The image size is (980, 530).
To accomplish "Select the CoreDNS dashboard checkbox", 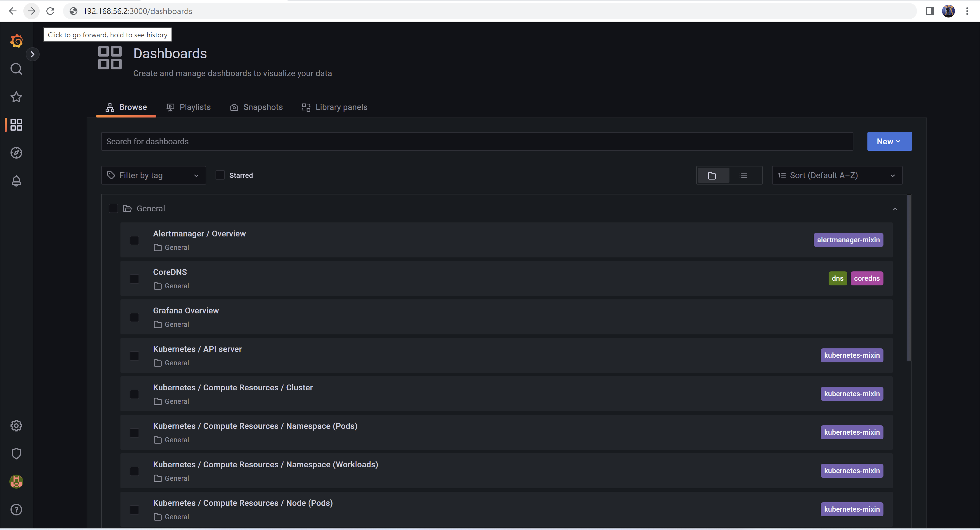I will point(134,279).
